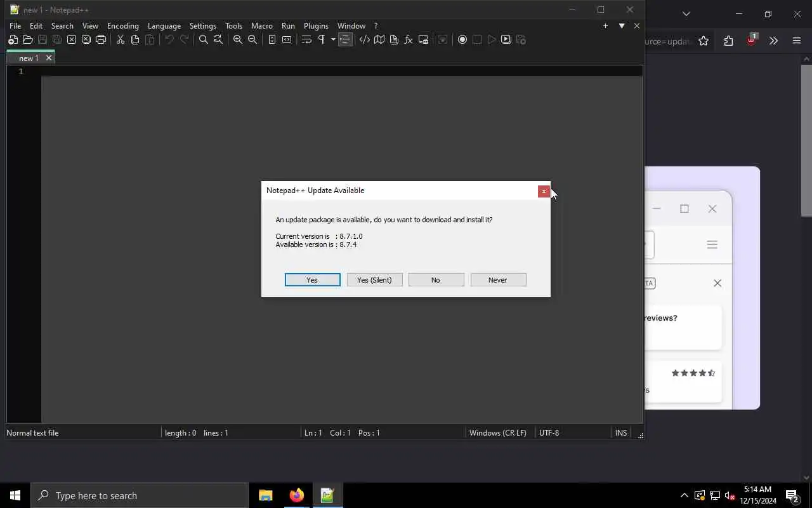Screen dimensions: 812x508
Task: Bookmark page with Firefox star icon
Action: point(704,41)
